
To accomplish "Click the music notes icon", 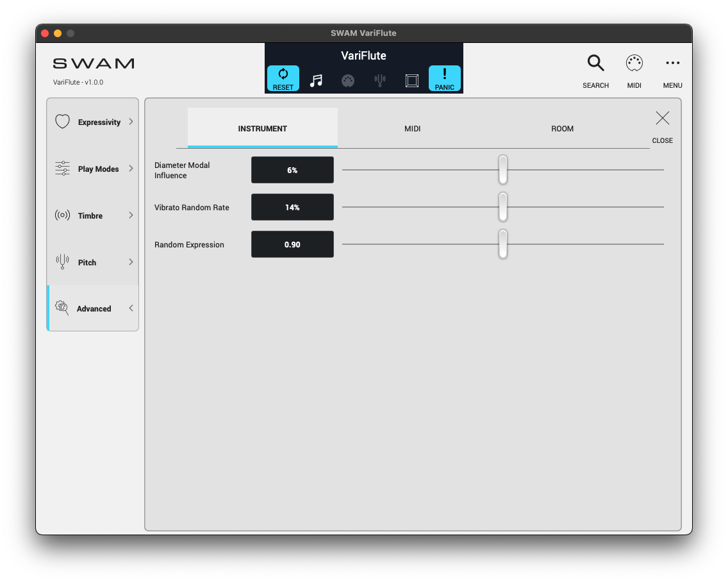I will point(316,81).
